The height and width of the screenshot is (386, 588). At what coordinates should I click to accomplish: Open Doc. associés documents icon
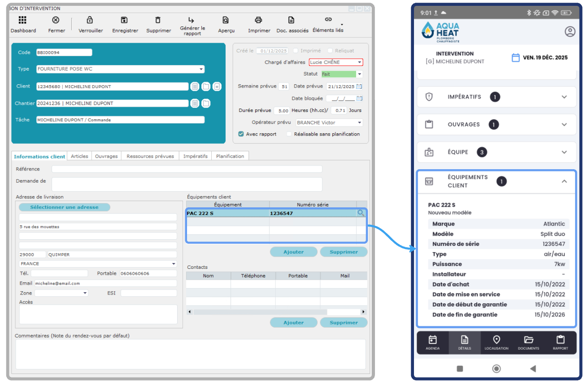pyautogui.click(x=292, y=20)
